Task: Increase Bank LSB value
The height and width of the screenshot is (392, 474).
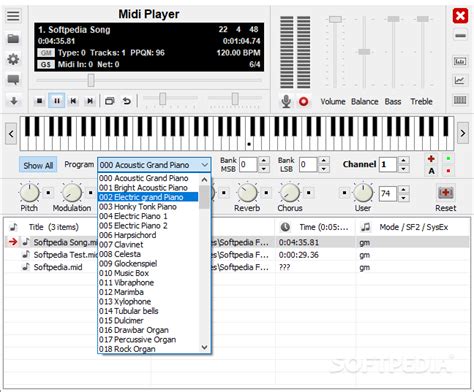Action: click(323, 160)
